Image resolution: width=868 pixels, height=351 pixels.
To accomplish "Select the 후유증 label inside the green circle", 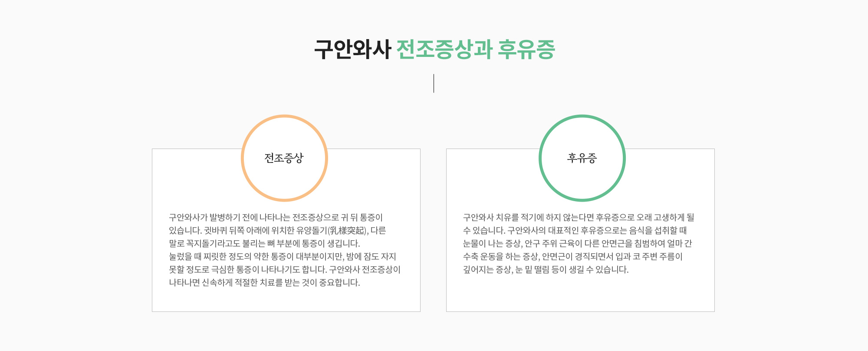I will [582, 158].
